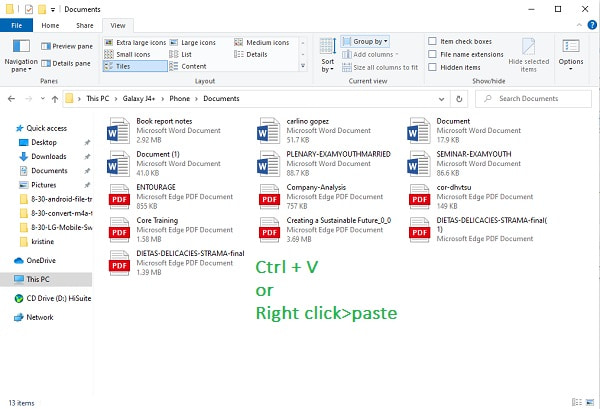Image resolution: width=600 pixels, height=409 pixels.
Task: Go back with the Back arrow
Action: pos(11,99)
